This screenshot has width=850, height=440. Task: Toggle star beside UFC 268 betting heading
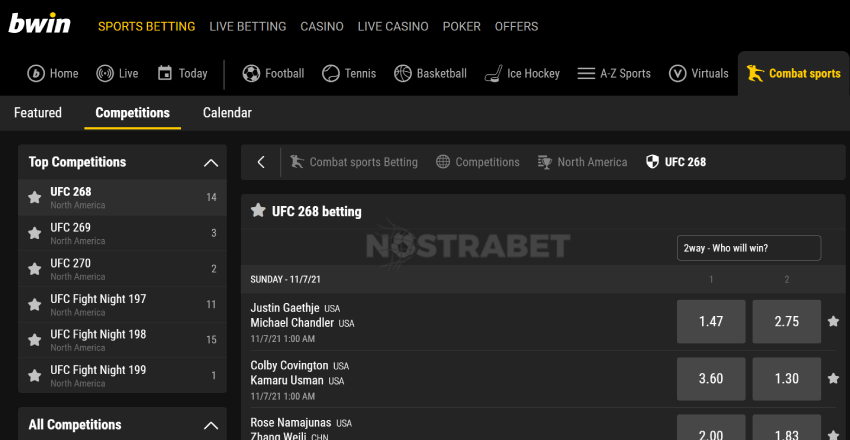pos(258,210)
